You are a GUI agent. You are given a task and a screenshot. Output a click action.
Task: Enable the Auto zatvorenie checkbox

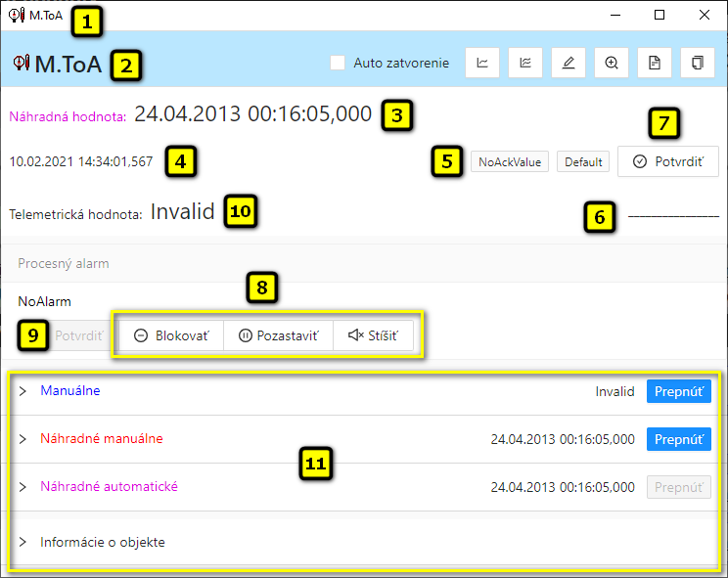[x=338, y=63]
